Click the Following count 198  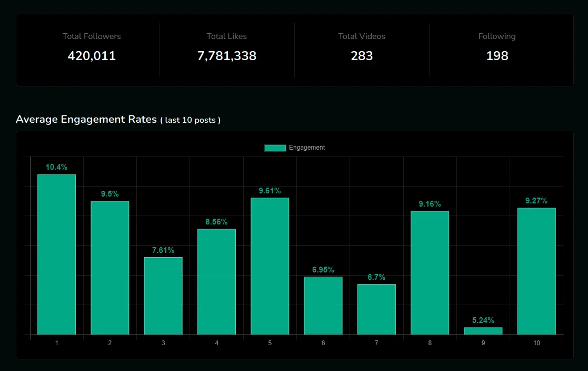click(x=497, y=56)
